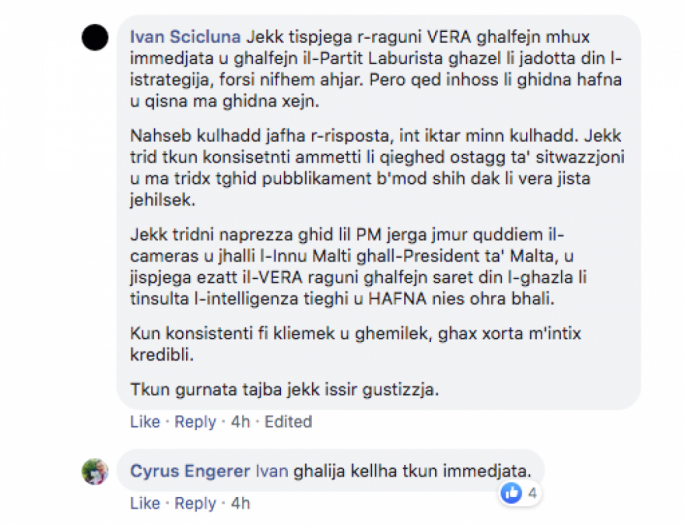The width and height of the screenshot is (684, 525).
Task: Click the blue thumbs-up reaction icon
Action: pos(511,492)
